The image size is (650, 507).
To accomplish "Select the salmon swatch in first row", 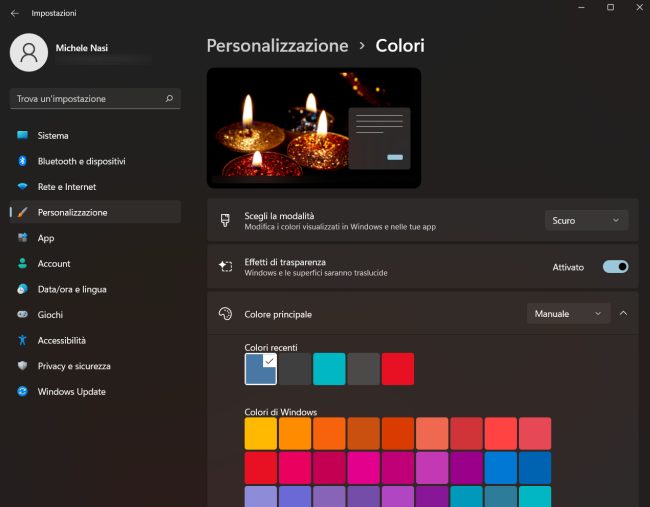I will pos(432,434).
